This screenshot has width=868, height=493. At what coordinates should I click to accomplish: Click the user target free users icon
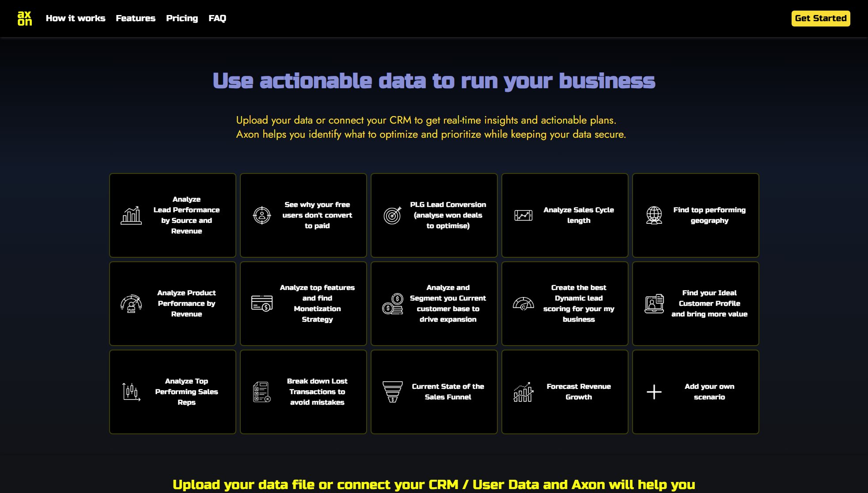click(x=262, y=215)
